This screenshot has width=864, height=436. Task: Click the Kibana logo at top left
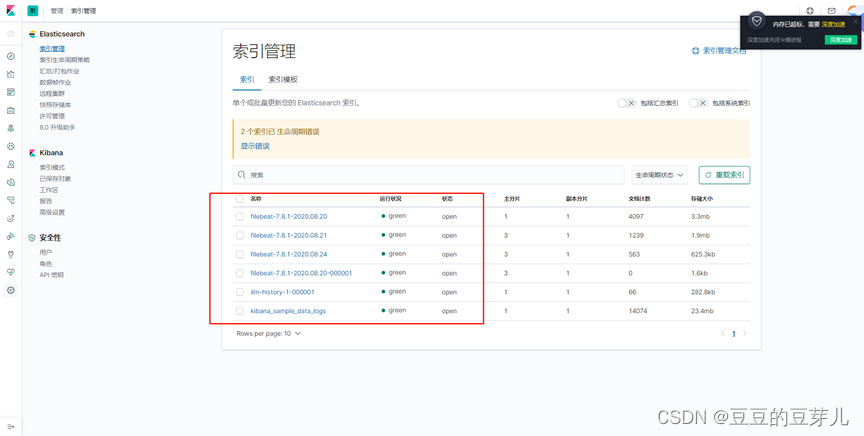pos(10,10)
